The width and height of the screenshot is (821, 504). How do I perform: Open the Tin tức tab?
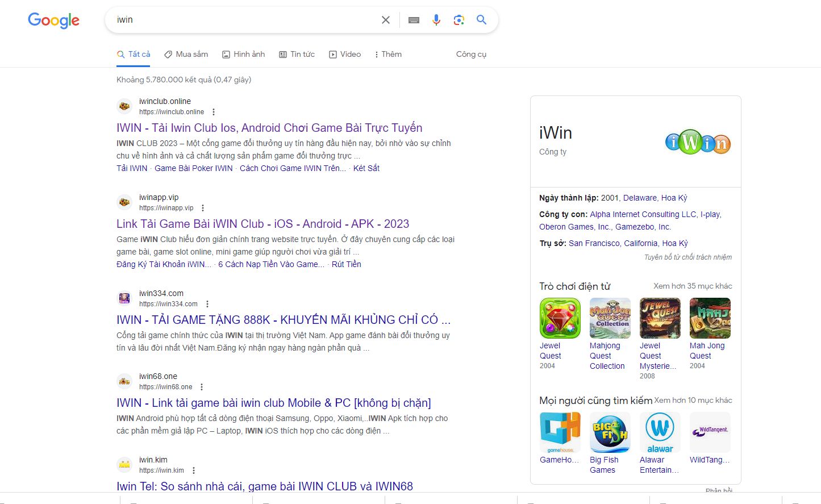pyautogui.click(x=297, y=55)
